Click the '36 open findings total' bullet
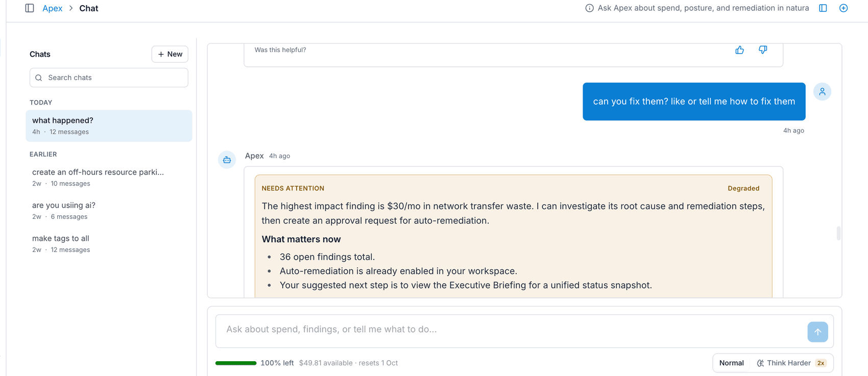This screenshot has width=868, height=376. (x=327, y=257)
